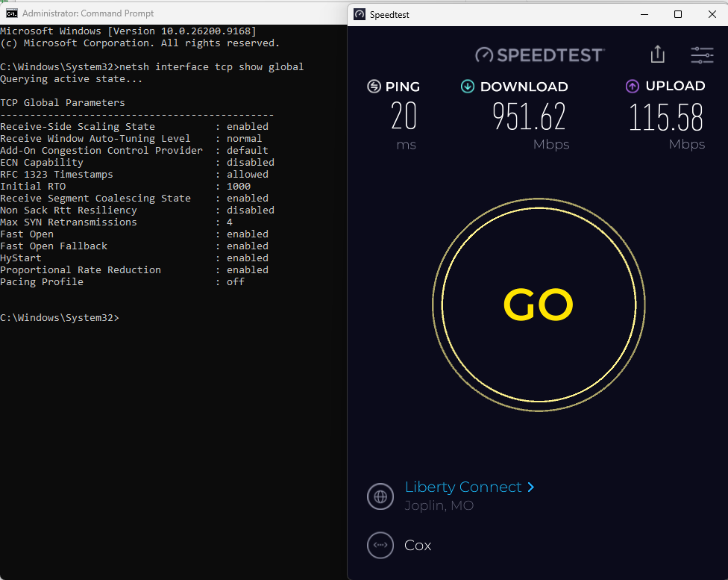Click the upload arrow icon
728x580 pixels.
tap(633, 87)
